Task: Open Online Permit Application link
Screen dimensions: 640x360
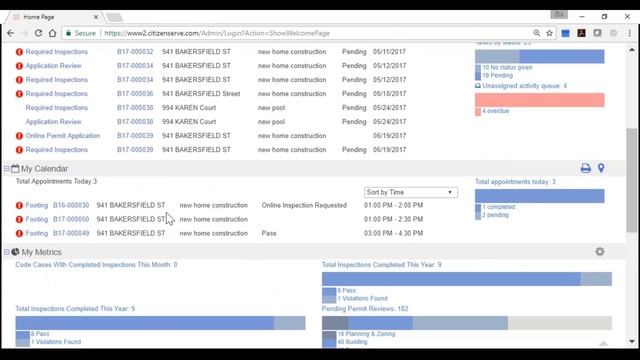Action: click(x=62, y=136)
